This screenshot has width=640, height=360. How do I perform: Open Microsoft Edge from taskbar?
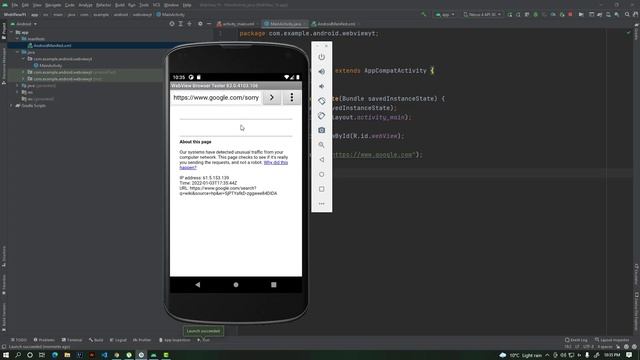(x=55, y=355)
